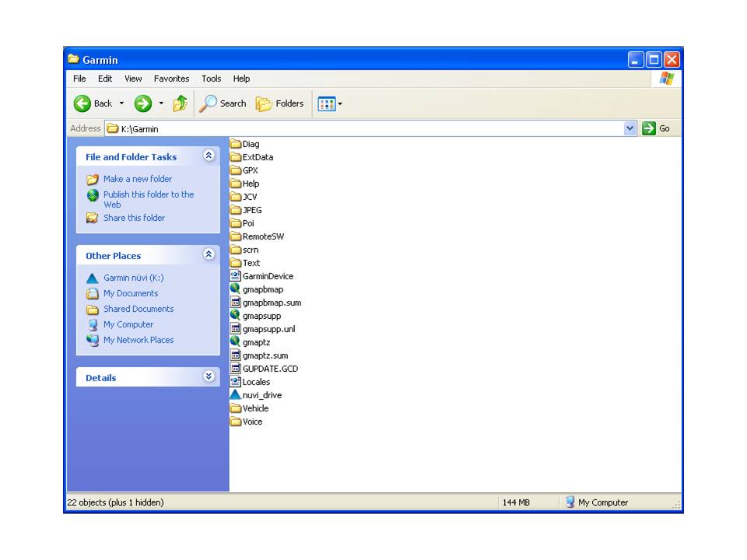Select the GarminDevice XML file
Image resolution: width=747 pixels, height=560 pixels.
(x=267, y=276)
